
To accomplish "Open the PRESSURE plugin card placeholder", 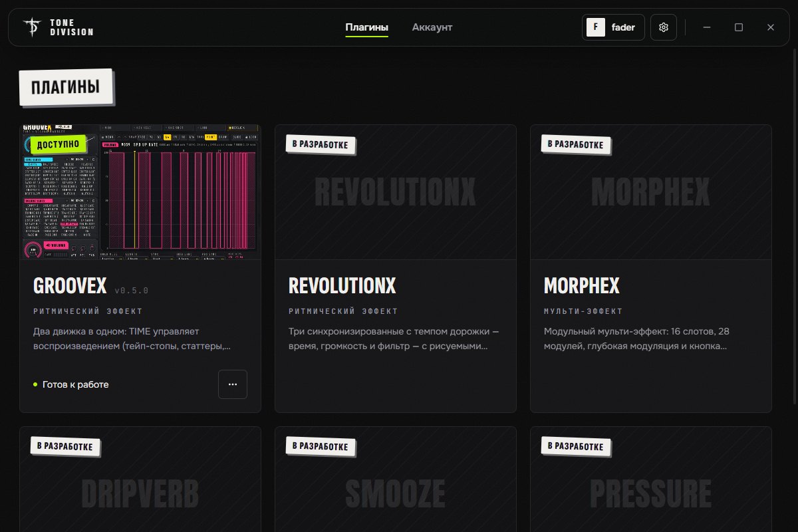I will coord(651,479).
